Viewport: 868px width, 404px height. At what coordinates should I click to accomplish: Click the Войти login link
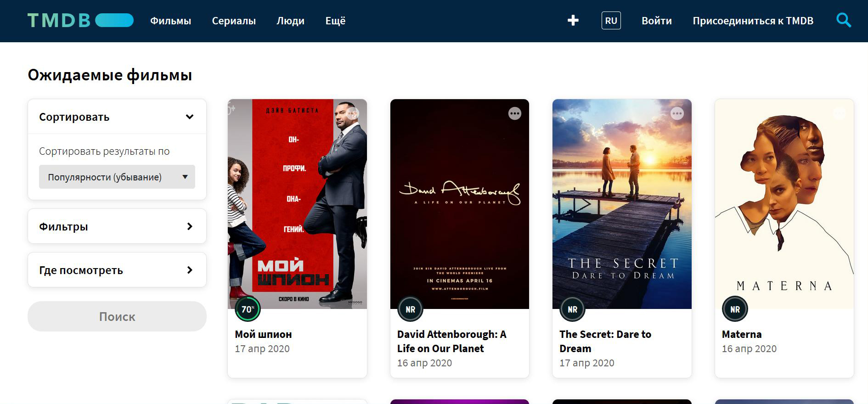656,21
